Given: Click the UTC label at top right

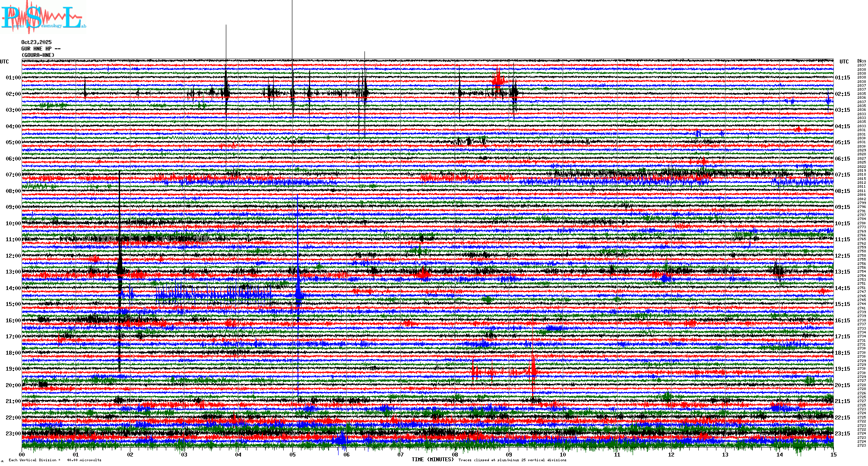Looking at the screenshot, I should (844, 62).
